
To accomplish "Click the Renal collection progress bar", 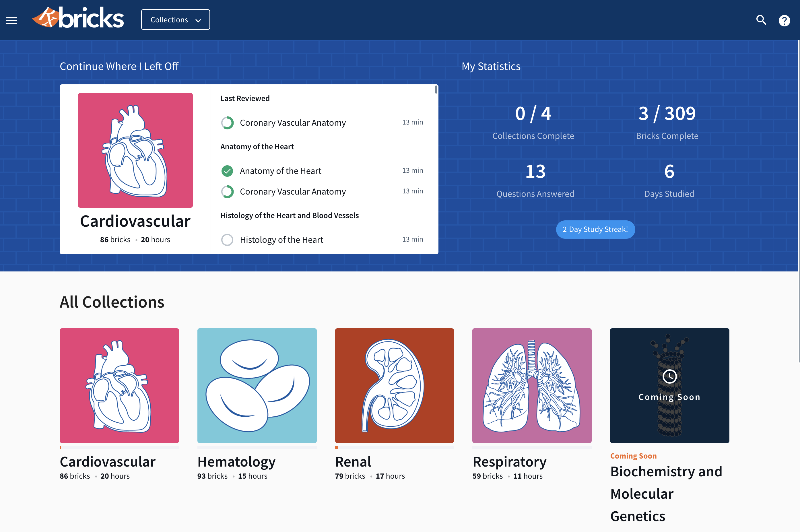I will pyautogui.click(x=394, y=448).
